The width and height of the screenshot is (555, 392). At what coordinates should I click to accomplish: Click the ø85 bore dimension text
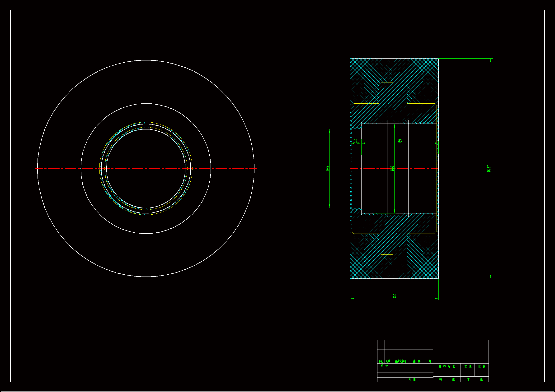click(328, 168)
